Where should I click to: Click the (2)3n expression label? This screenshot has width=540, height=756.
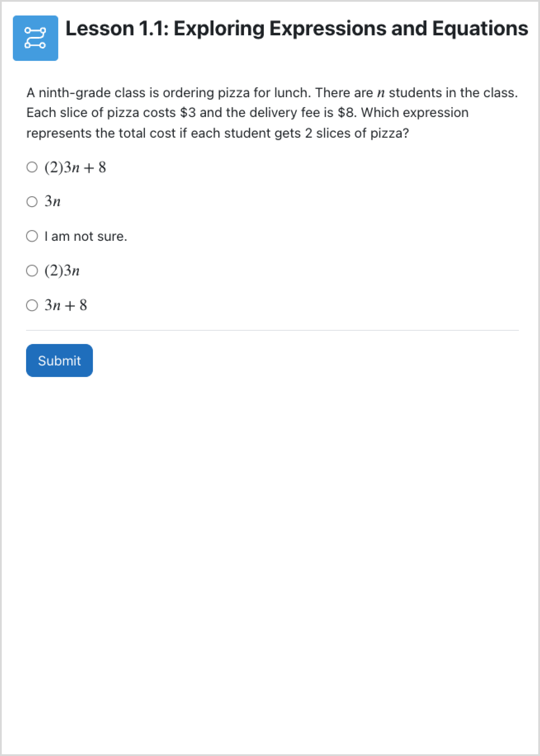coord(62,271)
